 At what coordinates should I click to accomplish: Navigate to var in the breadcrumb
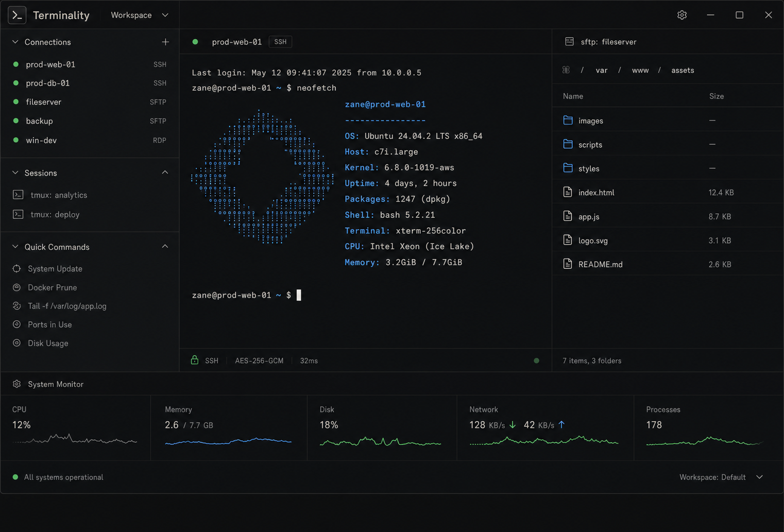point(601,70)
